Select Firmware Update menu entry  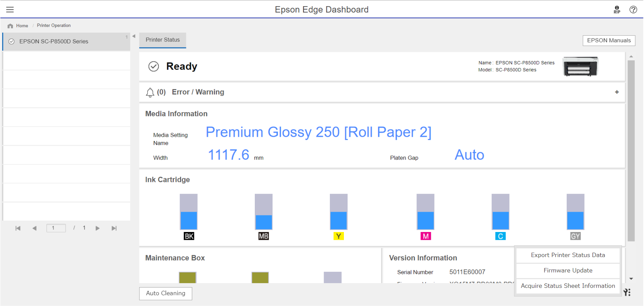coord(568,271)
